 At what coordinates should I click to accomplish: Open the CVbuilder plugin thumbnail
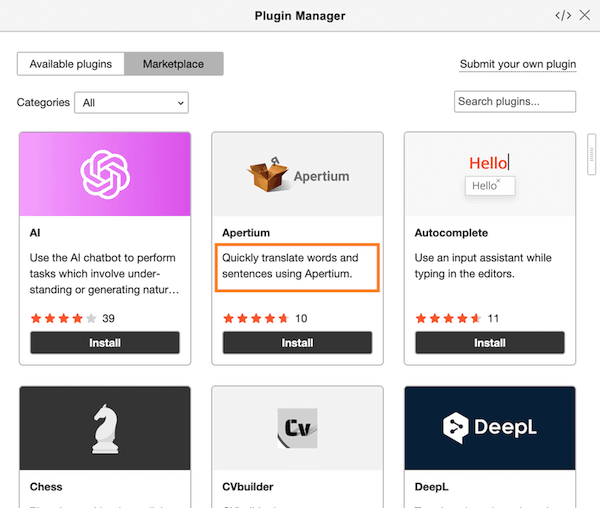tap(297, 428)
